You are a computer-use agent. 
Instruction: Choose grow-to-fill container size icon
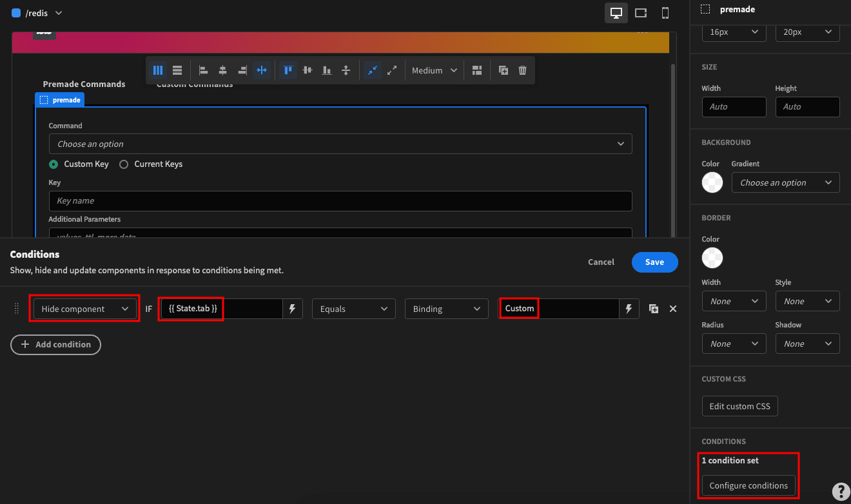392,70
